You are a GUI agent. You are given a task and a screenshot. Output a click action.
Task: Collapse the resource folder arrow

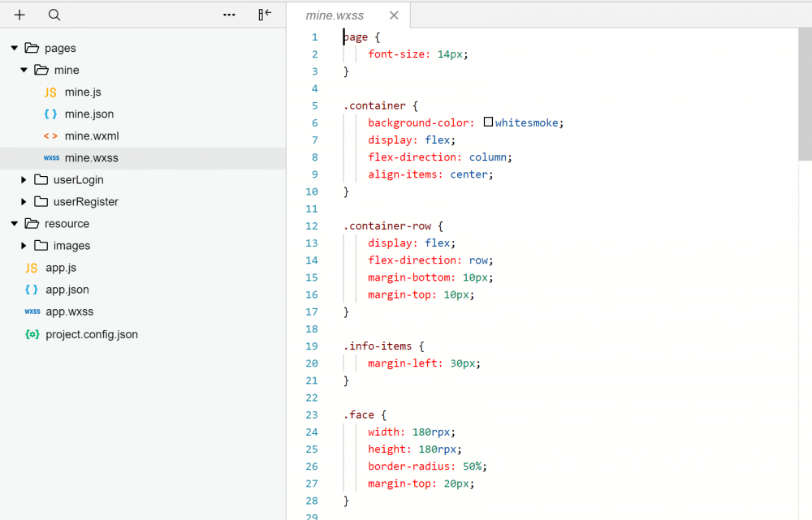point(14,224)
